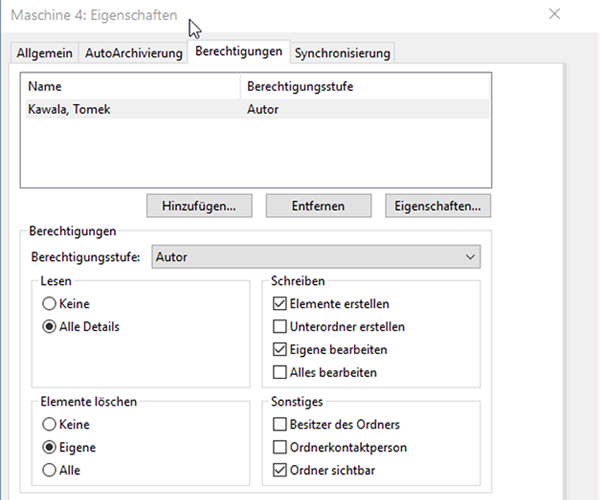Select Alle Details read option

click(49, 327)
